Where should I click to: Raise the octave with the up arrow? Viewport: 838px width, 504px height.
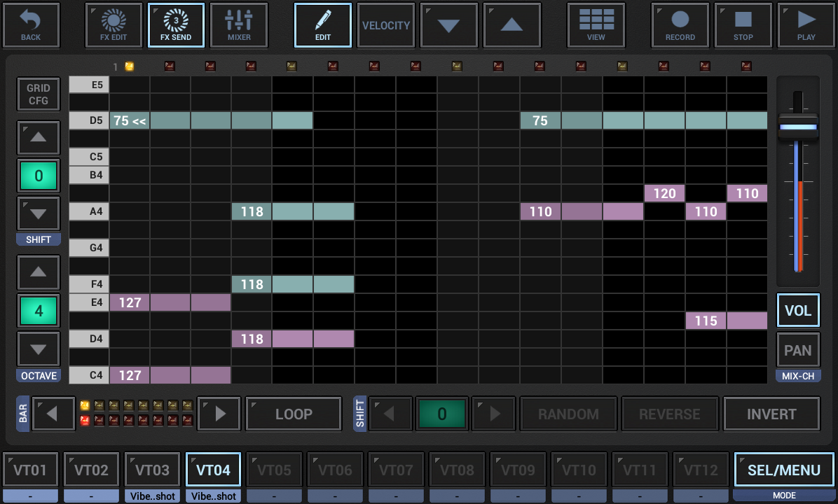39,272
